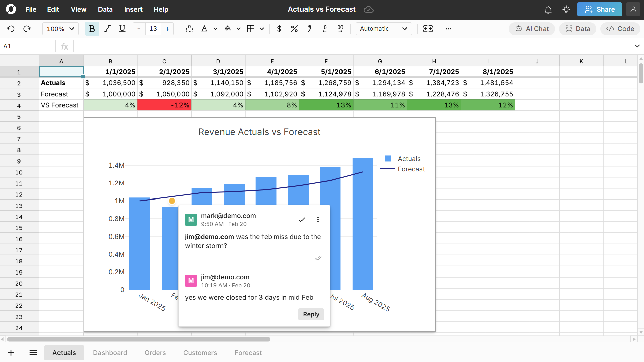
Task: Switch to the Dashboard sheet tab
Action: 110,353
